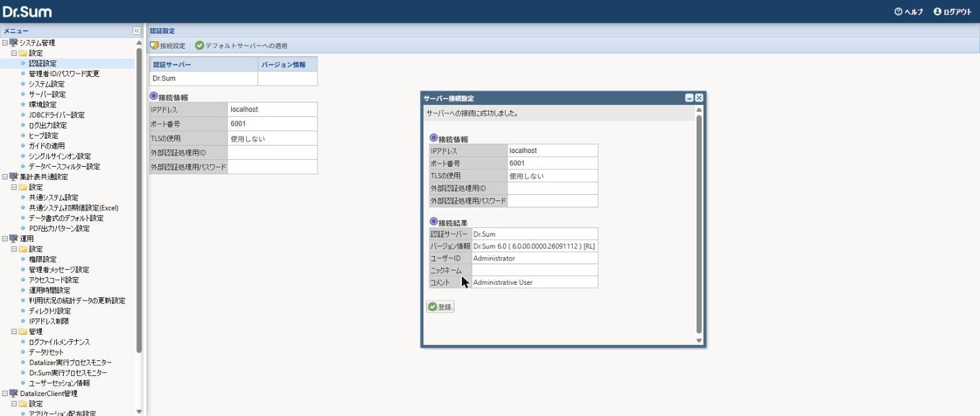Collapse the システム管理 tree node
This screenshot has height=416, width=980.
coord(5,43)
